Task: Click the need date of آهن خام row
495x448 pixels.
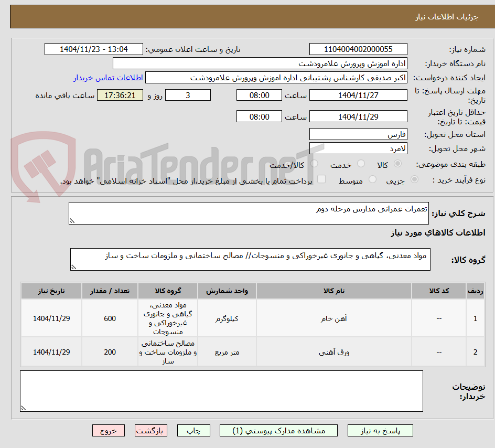Action: 51,318
